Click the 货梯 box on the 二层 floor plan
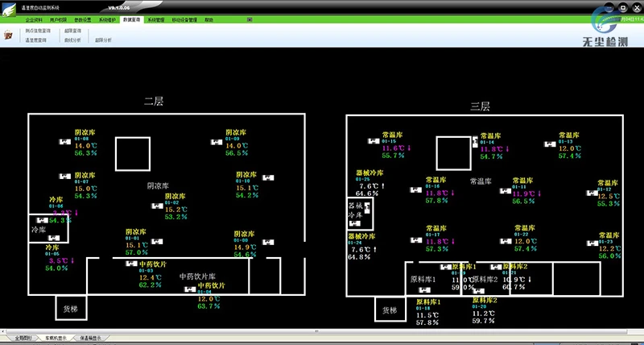This screenshot has width=644, height=345. pos(69,307)
